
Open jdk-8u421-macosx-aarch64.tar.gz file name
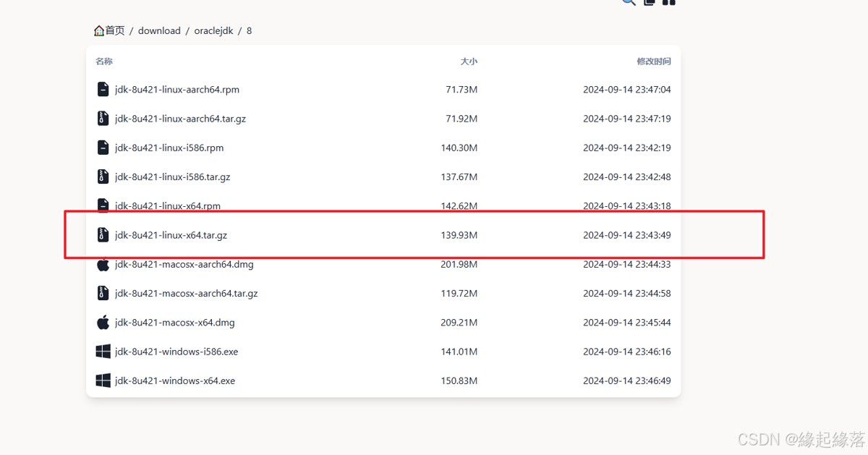click(187, 293)
